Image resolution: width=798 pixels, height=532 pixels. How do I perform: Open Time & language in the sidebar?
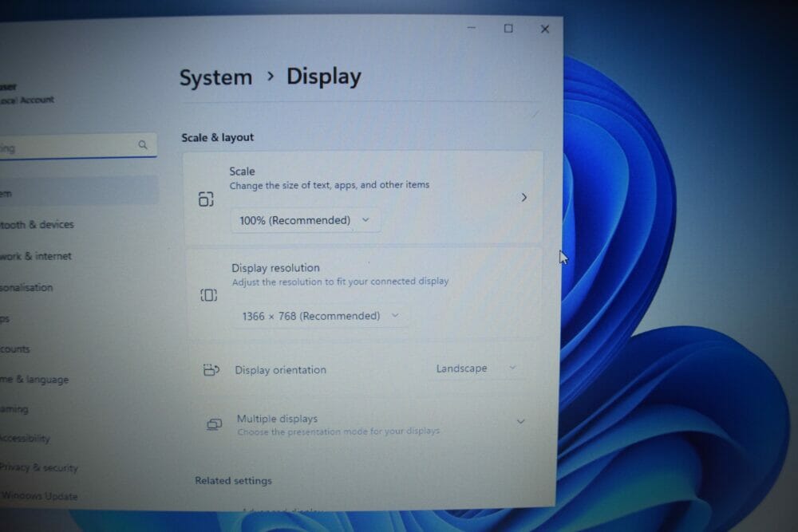click(x=34, y=380)
